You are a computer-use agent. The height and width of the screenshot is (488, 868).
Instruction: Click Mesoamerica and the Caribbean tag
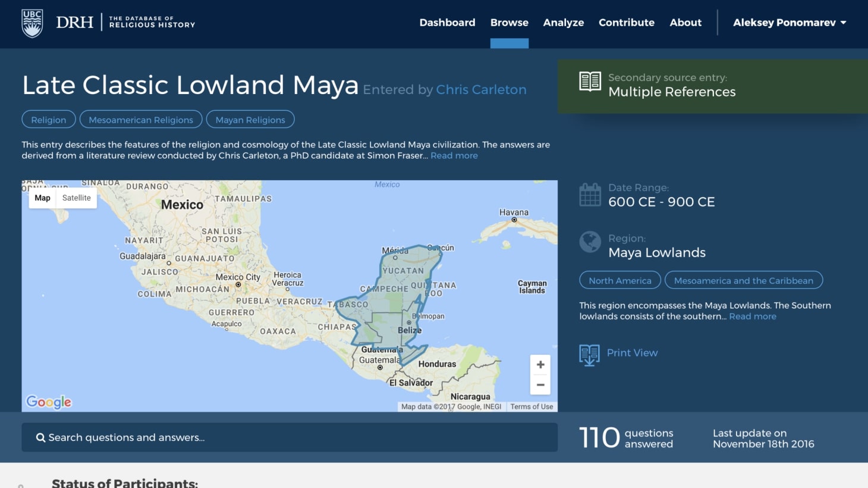[744, 280]
